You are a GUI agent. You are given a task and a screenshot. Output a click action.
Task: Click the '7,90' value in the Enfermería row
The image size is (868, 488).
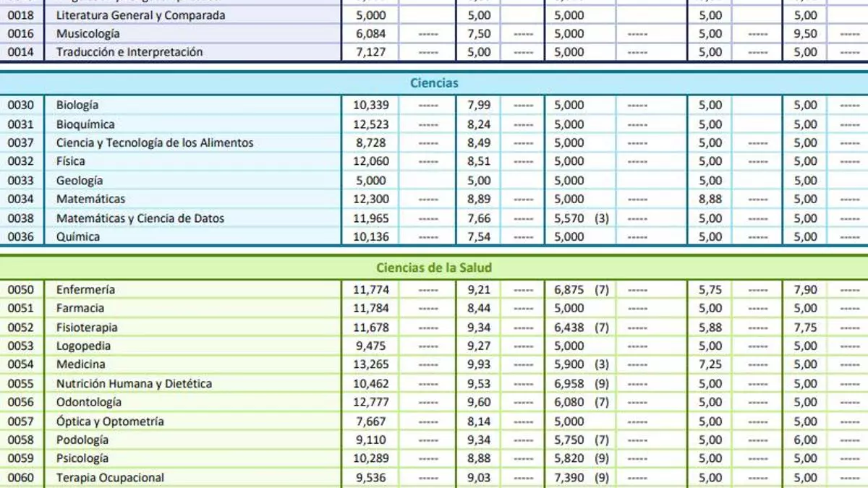click(x=806, y=289)
